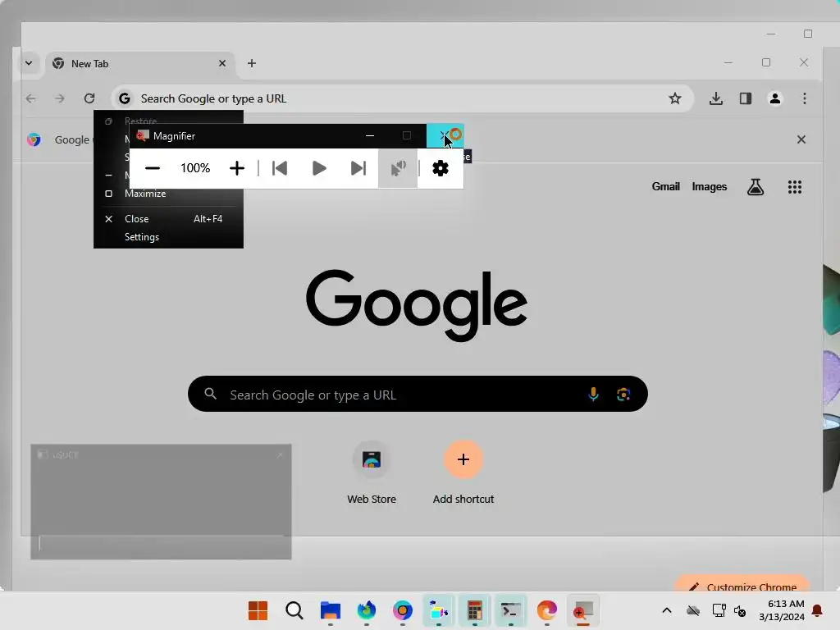This screenshot has height=630, width=840.
Task: Zoom in with the Magnifier plus button
Action: tap(237, 168)
